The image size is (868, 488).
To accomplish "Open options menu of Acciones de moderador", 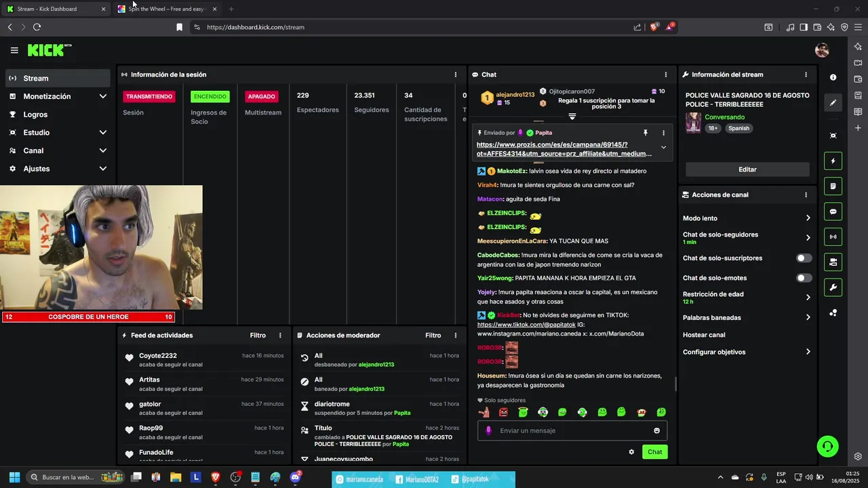I will tap(456, 335).
